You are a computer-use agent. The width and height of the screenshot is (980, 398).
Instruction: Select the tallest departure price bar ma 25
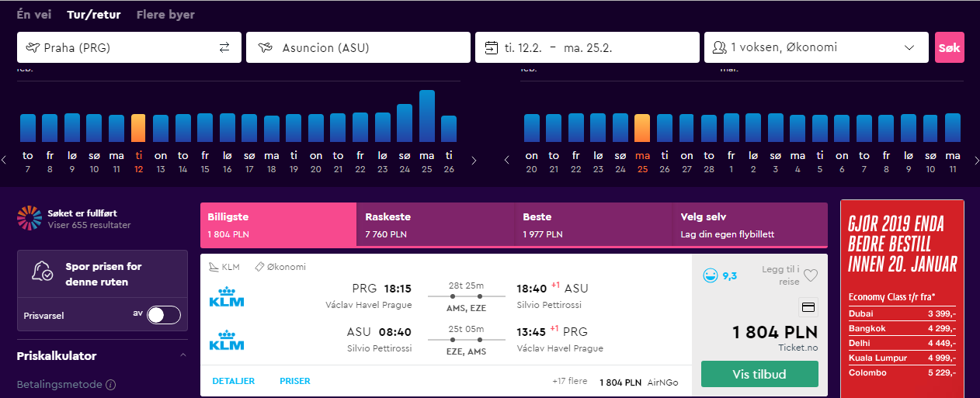coord(427,116)
